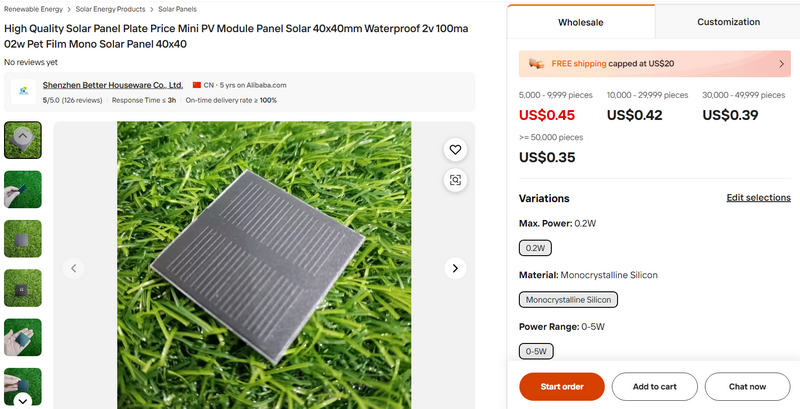800x409 pixels.
Task: Click the supplier company logo icon
Action: point(23,91)
